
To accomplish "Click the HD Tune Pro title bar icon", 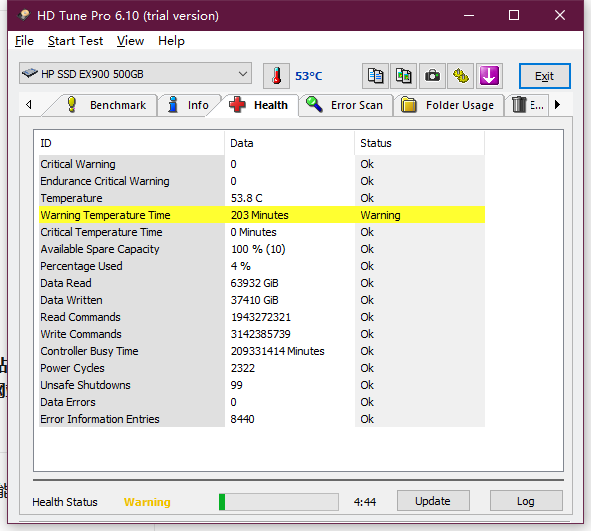I will pos(24,15).
